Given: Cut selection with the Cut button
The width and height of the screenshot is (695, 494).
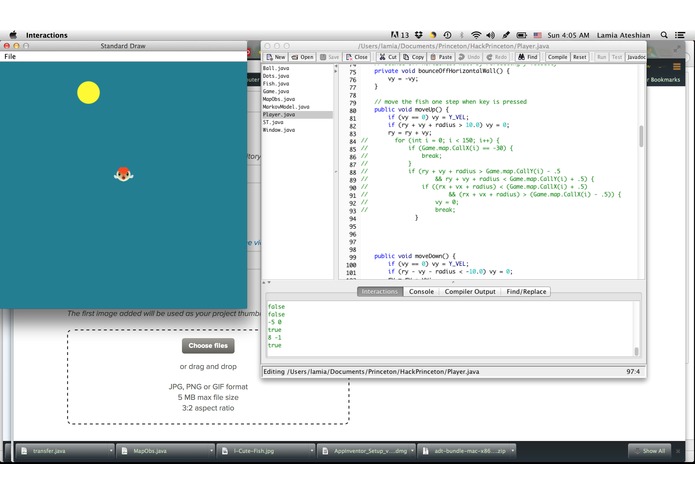Looking at the screenshot, I should (x=388, y=57).
